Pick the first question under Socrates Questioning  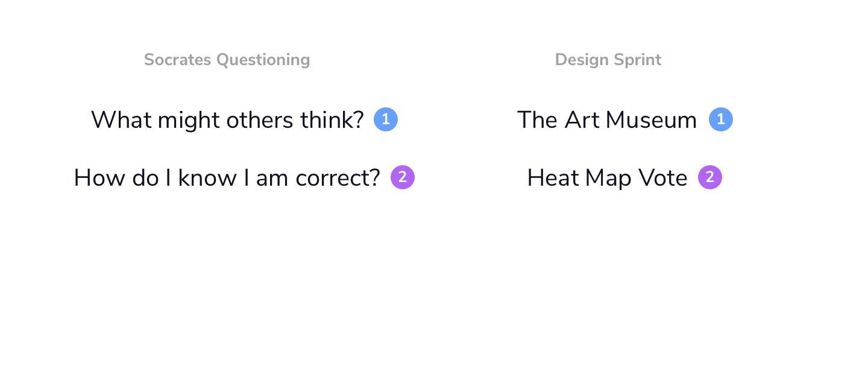click(227, 120)
